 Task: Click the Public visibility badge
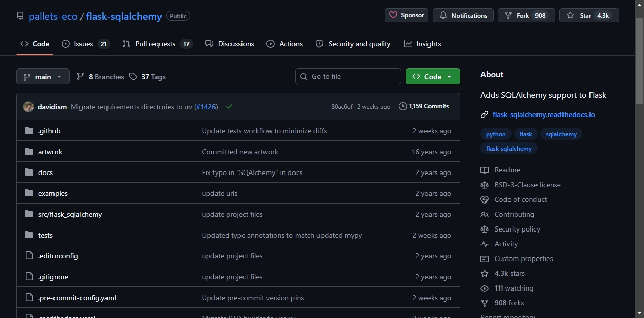click(178, 16)
